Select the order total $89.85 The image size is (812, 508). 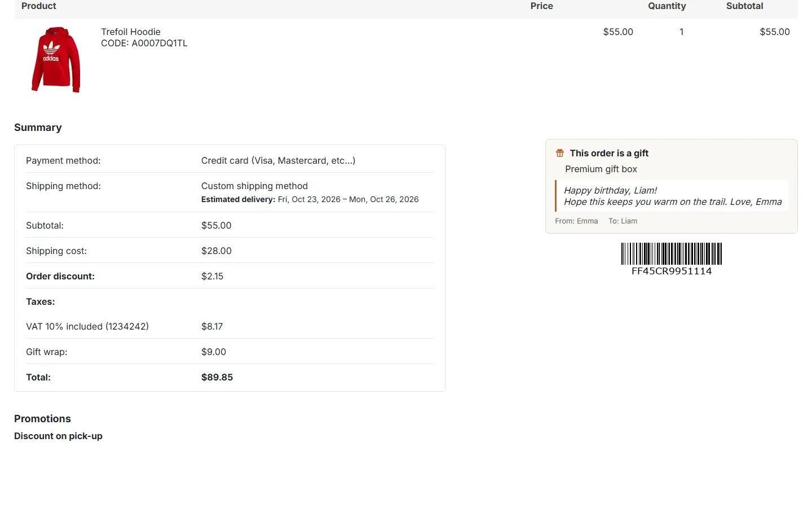[217, 377]
